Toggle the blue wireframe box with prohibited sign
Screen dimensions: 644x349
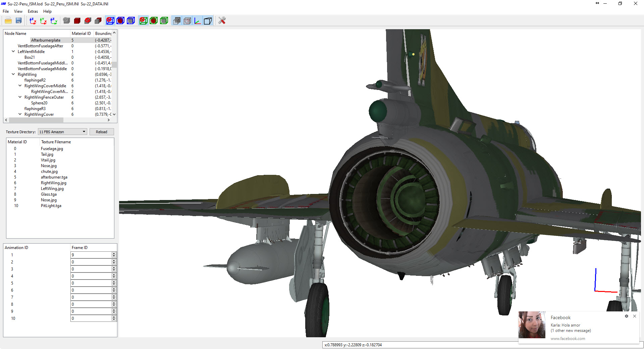click(110, 21)
